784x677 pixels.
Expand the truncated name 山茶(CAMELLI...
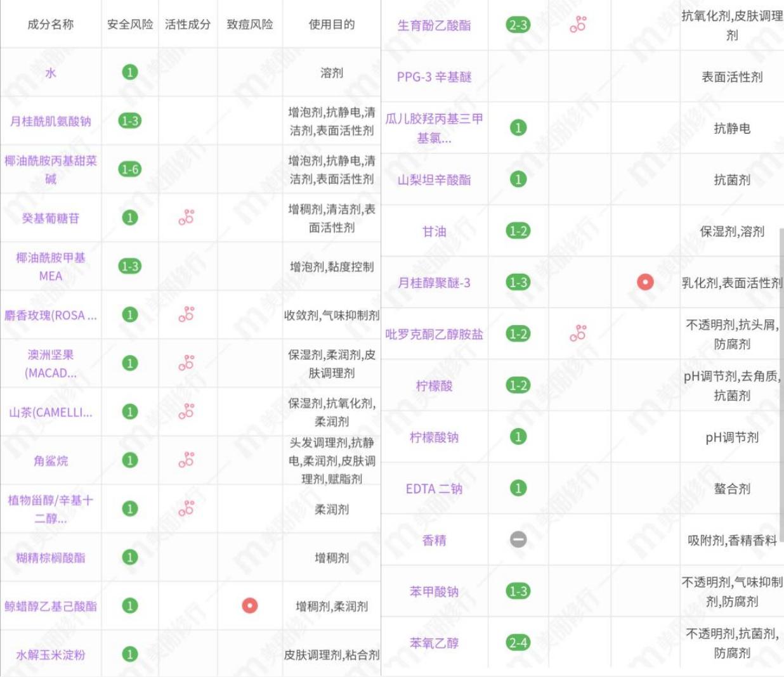[x=51, y=413]
